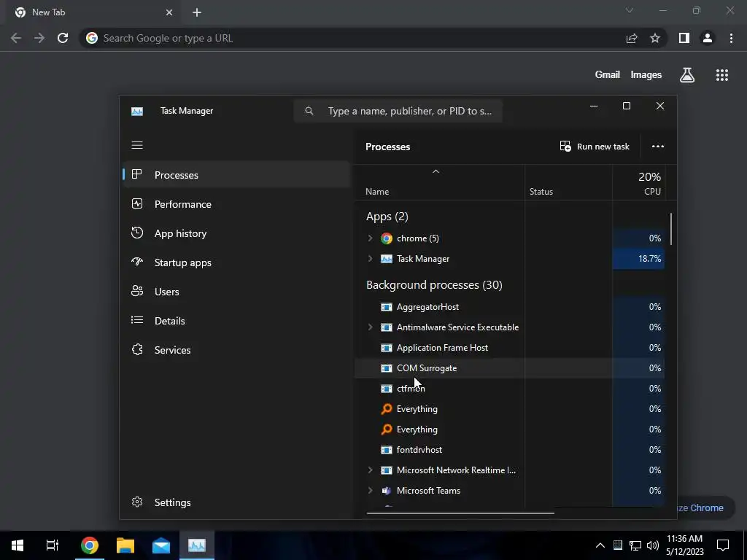Screen dimensions: 747x560
Task: Share this page icon in Chrome address bar
Action: (632, 38)
